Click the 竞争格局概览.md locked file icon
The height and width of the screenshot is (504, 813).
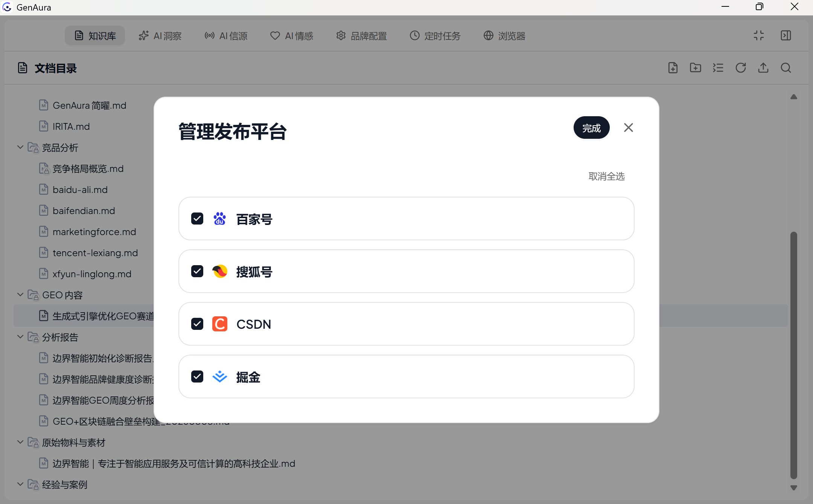[44, 169]
